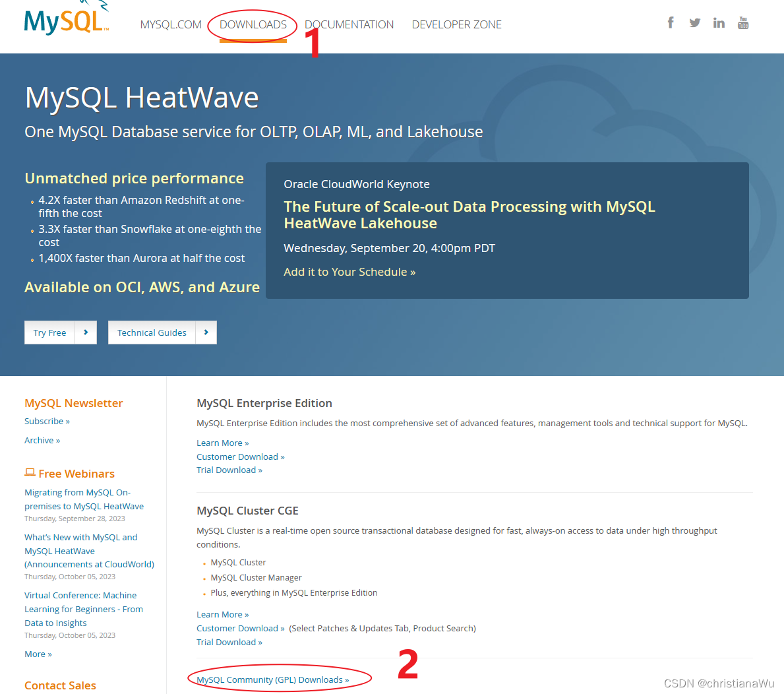The width and height of the screenshot is (784, 694).
Task: Click the More webinars link
Action: 38,654
